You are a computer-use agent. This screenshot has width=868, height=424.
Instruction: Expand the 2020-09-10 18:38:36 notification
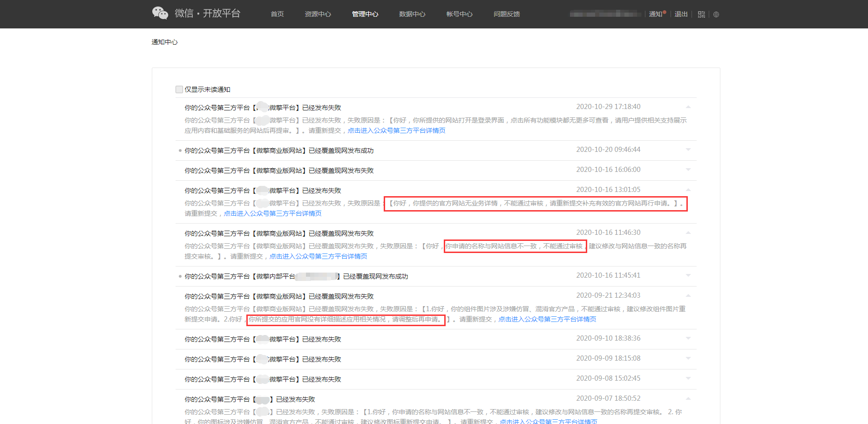pyautogui.click(x=688, y=338)
